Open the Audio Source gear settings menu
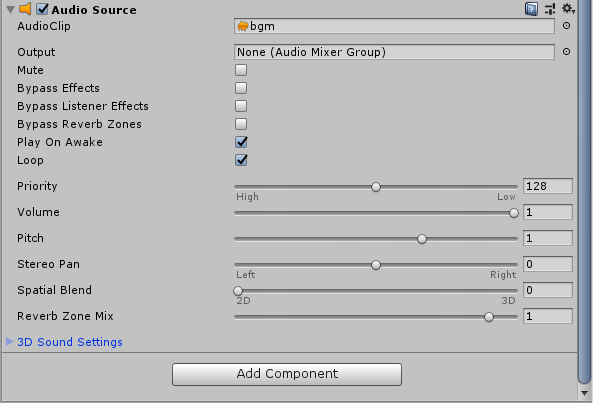 568,8
